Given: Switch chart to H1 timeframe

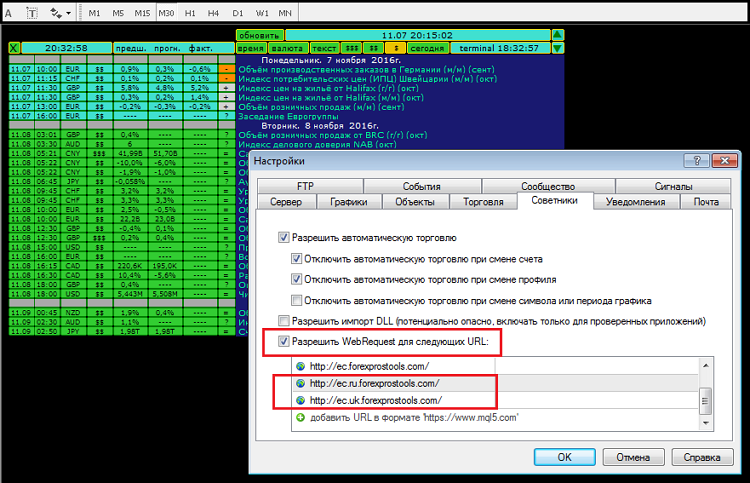Looking at the screenshot, I should point(190,13).
